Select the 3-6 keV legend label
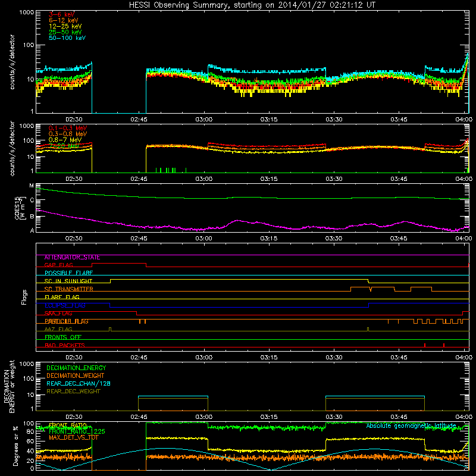The width and height of the screenshot is (476, 476). (61, 14)
